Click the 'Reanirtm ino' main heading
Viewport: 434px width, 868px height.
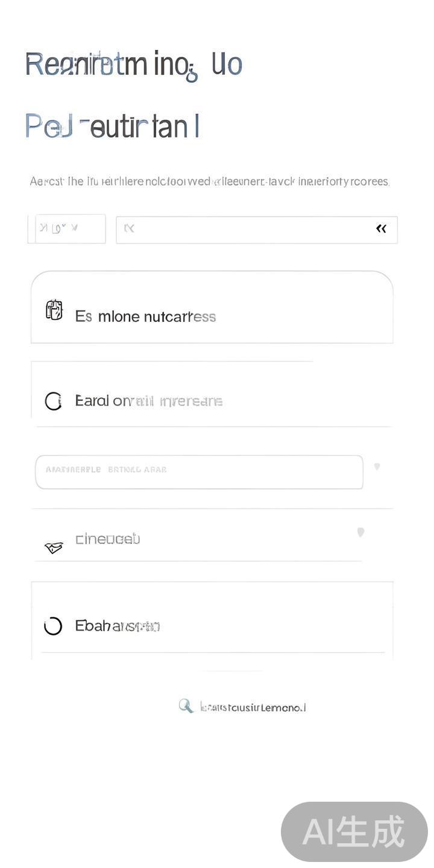pyautogui.click(x=134, y=65)
